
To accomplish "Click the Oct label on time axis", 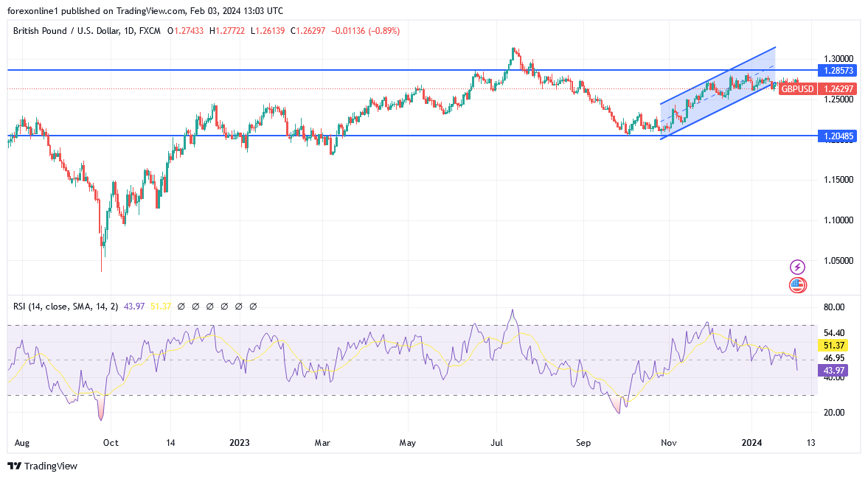I will tap(111, 443).
